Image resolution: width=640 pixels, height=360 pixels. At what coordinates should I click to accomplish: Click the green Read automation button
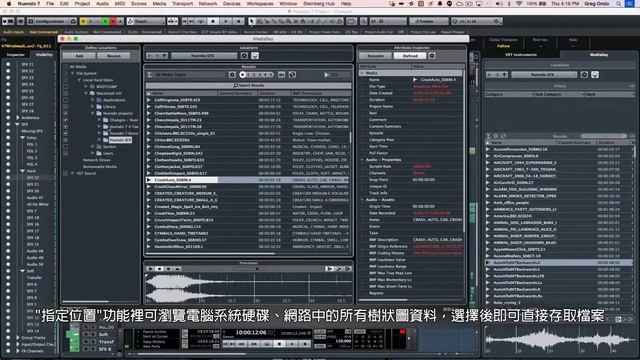(x=105, y=21)
